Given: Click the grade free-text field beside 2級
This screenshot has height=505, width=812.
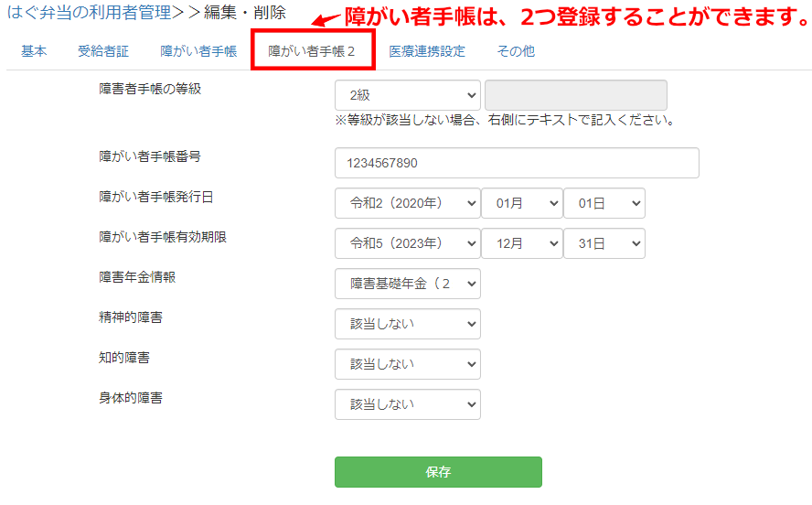Looking at the screenshot, I should pos(575,95).
